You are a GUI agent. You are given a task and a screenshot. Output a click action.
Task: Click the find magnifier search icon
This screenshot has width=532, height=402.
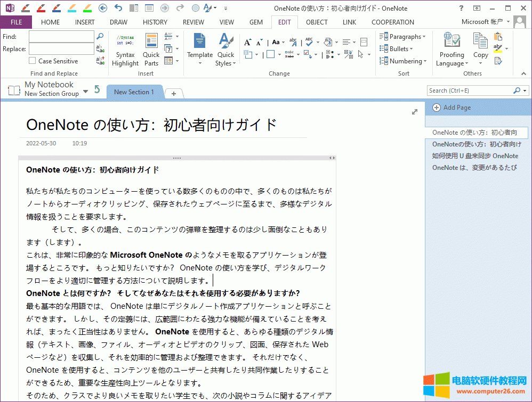click(100, 36)
